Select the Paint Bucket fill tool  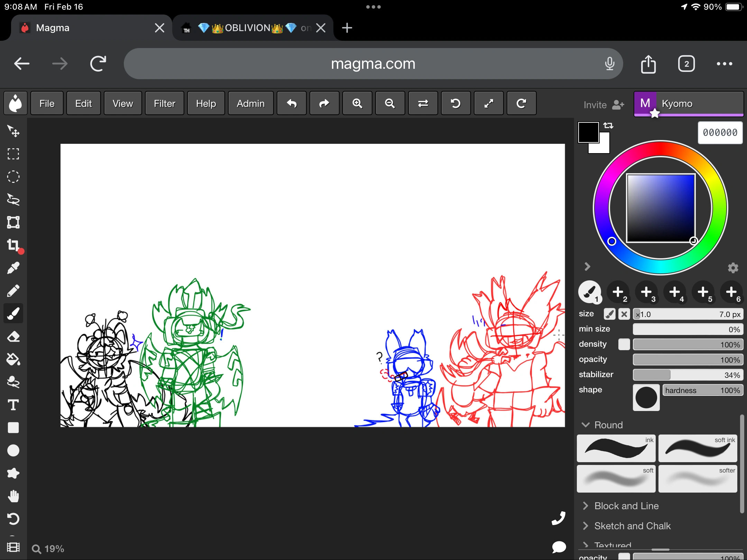pyautogui.click(x=13, y=360)
